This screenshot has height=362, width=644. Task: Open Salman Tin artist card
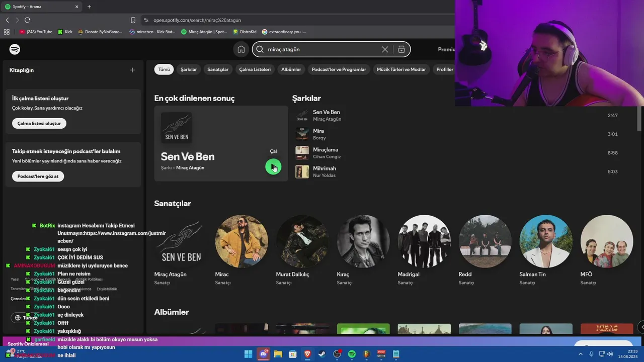click(546, 251)
